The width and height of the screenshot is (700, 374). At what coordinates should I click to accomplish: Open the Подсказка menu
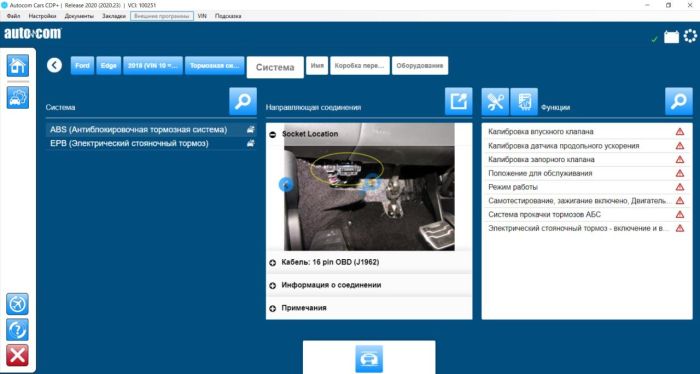tap(228, 16)
